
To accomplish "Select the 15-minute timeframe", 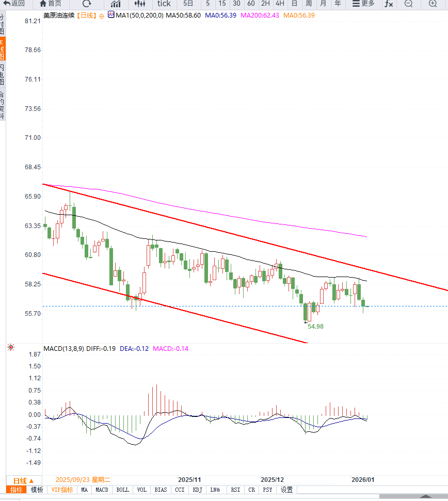I will pos(222,4).
